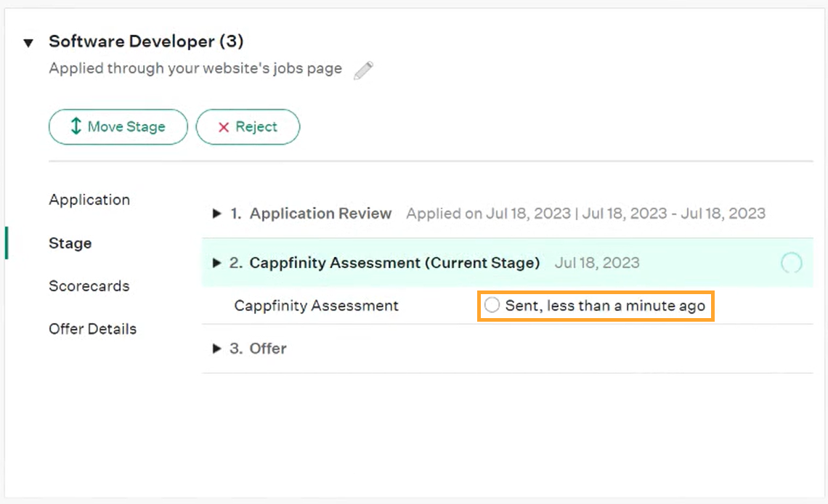Click the 'Sent, less than a minute ago' status text
The image size is (828, 504).
pos(605,306)
